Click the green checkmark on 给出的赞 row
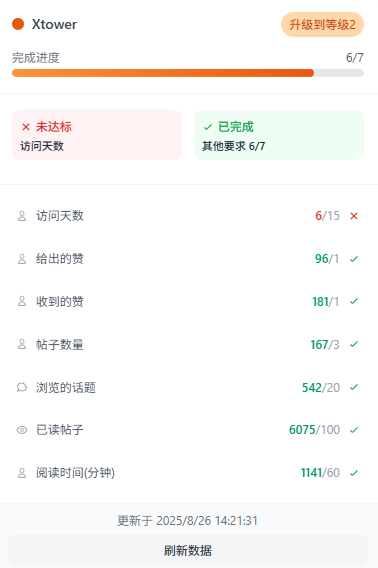 [354, 259]
